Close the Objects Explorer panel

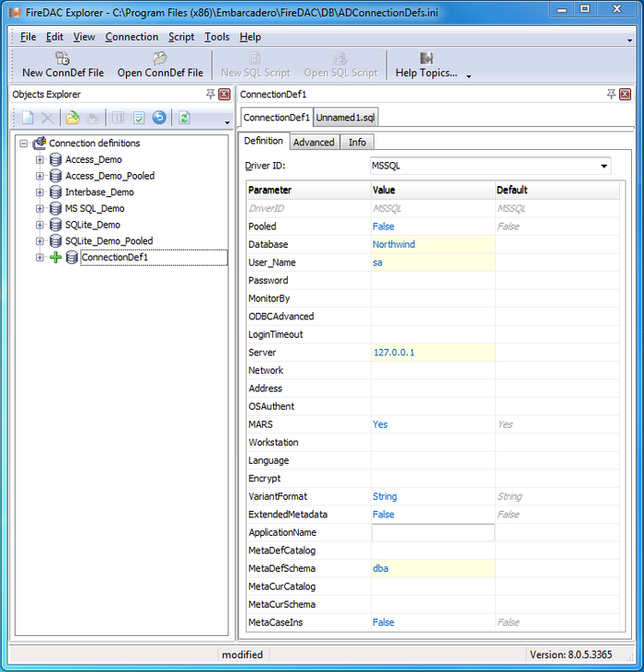(224, 94)
